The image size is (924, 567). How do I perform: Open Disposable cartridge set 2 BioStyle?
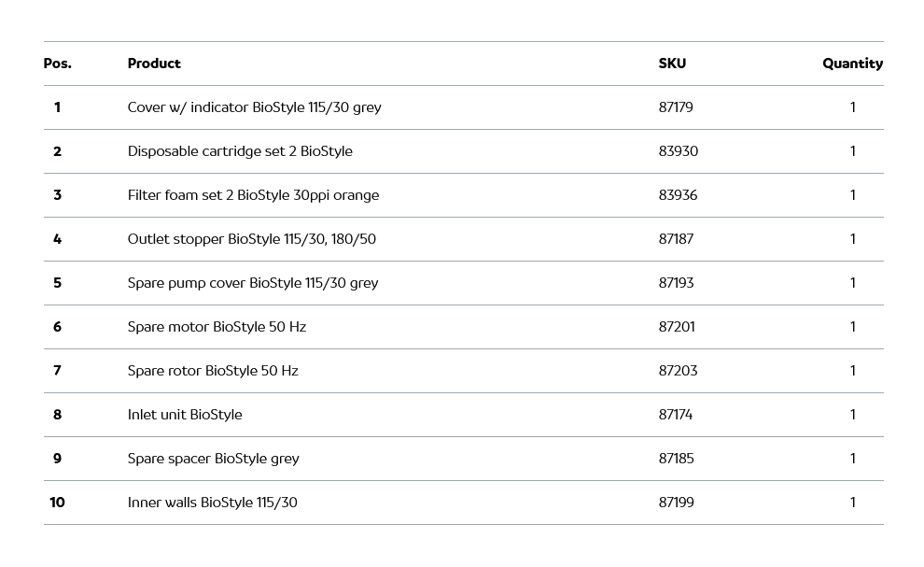[240, 151]
